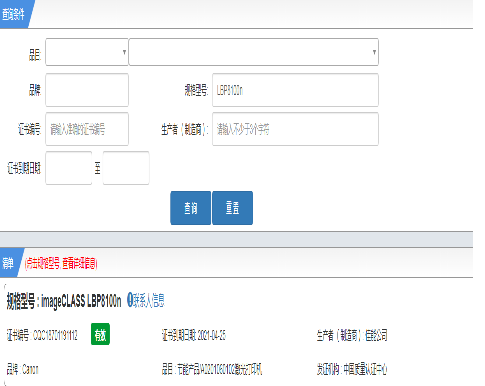Select the 清单 list panel header tab

click(9, 263)
